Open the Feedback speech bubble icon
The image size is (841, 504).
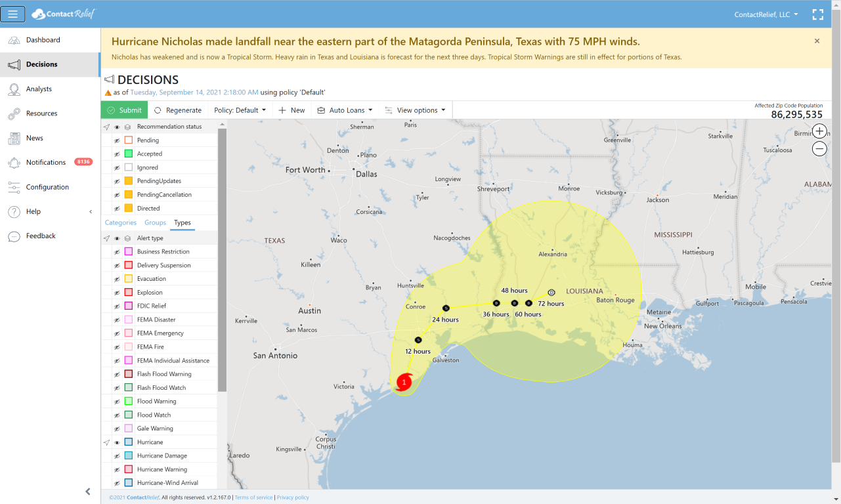coord(14,236)
